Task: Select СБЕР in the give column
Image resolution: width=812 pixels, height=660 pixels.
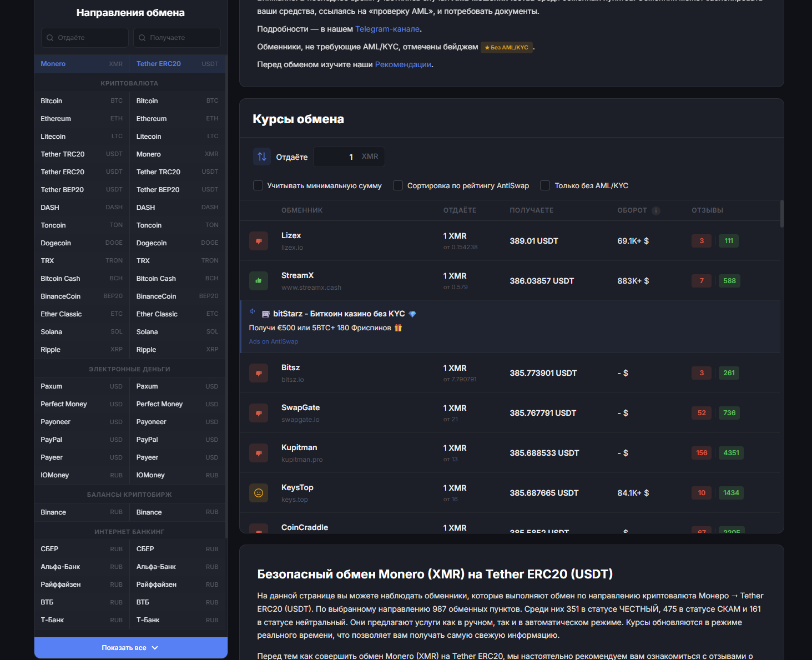Action: click(82, 549)
